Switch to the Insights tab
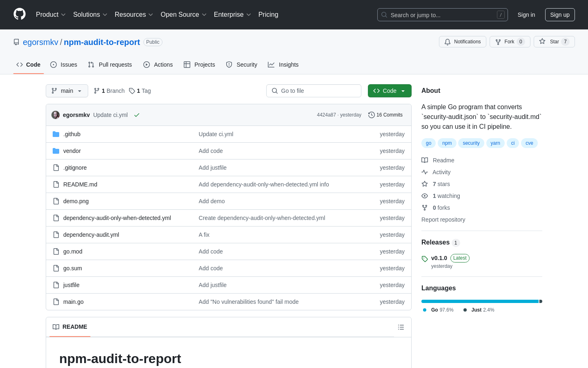588x368 pixels. 283,65
